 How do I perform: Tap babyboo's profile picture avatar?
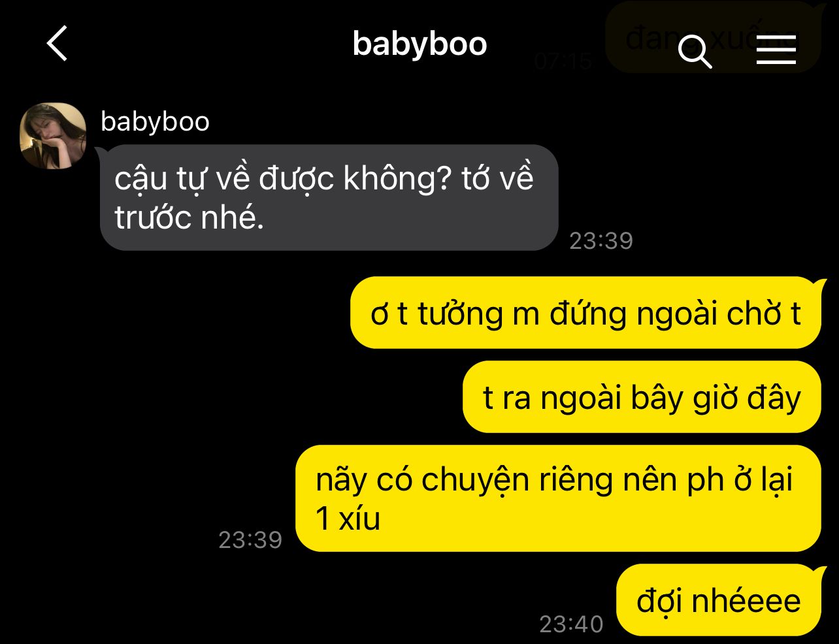pyautogui.click(x=54, y=136)
